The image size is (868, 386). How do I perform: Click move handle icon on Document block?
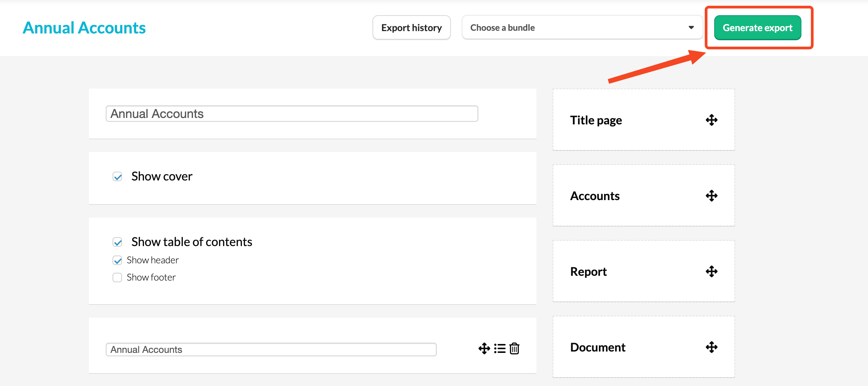tap(712, 347)
